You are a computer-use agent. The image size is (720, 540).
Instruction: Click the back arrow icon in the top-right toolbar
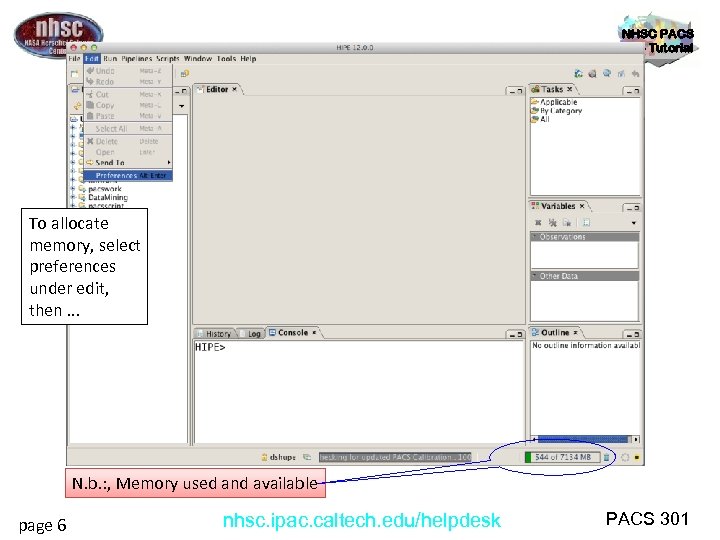tap(635, 73)
